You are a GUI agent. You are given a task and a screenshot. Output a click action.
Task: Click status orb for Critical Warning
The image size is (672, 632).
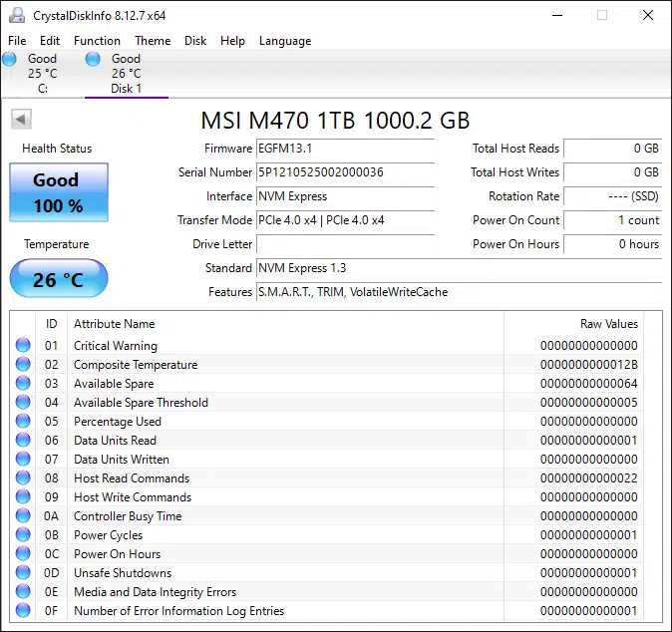point(23,345)
